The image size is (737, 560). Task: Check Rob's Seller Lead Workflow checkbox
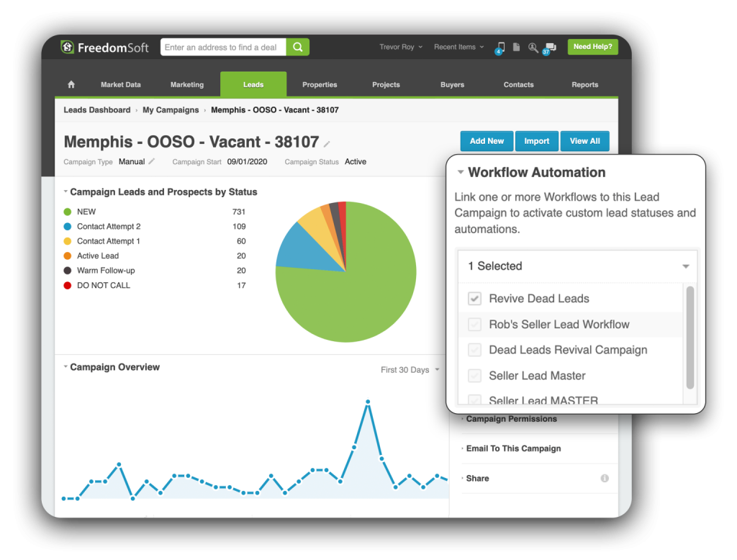tap(475, 325)
